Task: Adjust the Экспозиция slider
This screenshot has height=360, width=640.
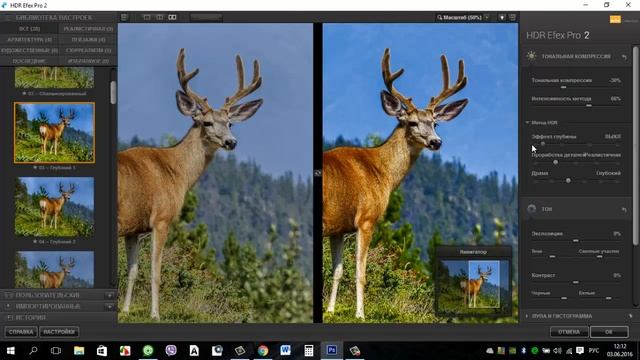Action: (576, 240)
